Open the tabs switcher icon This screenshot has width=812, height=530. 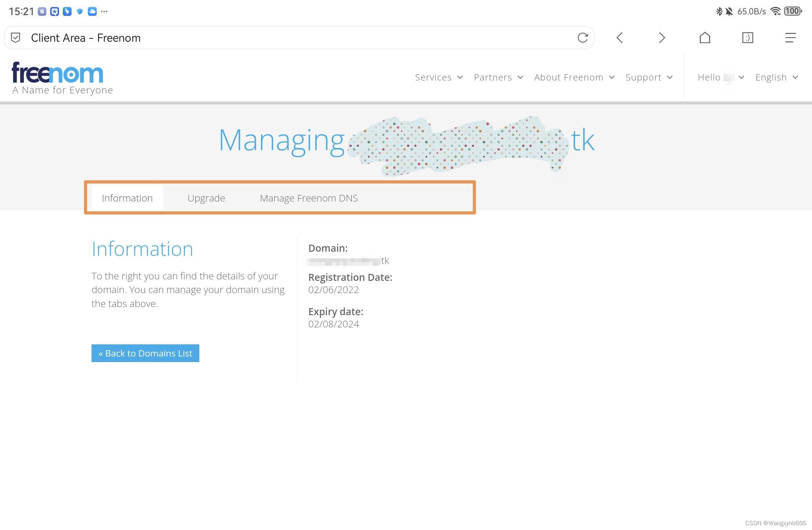click(747, 38)
